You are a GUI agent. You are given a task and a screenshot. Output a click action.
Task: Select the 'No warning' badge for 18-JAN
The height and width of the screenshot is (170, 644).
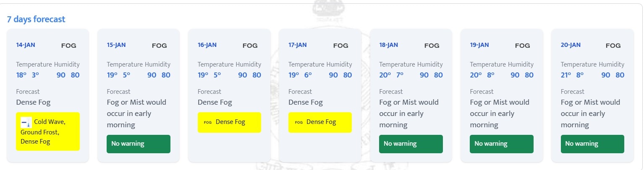411,144
